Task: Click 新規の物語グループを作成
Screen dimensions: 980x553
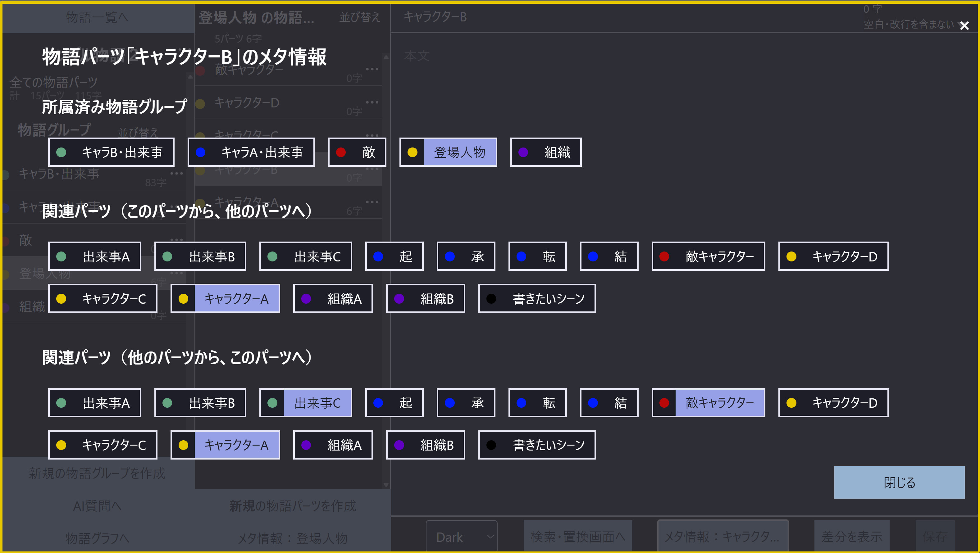Action: pyautogui.click(x=98, y=473)
